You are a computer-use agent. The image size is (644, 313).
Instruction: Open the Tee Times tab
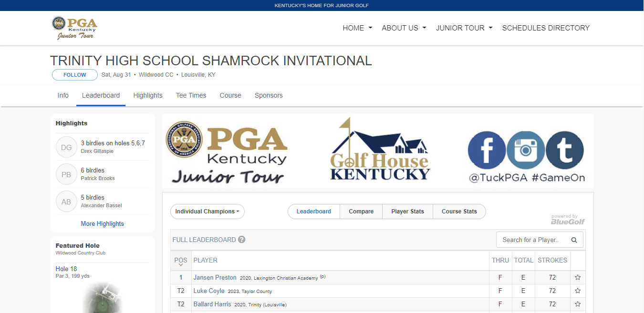[x=191, y=95]
